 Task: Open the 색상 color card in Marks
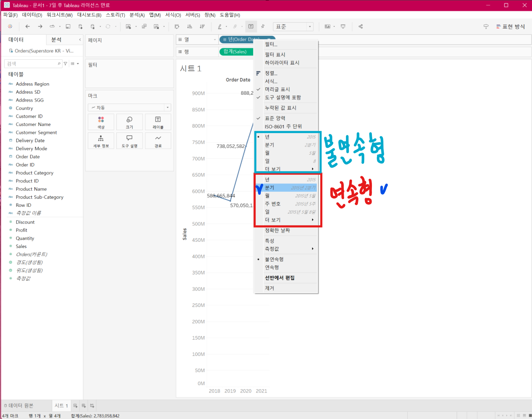point(101,122)
